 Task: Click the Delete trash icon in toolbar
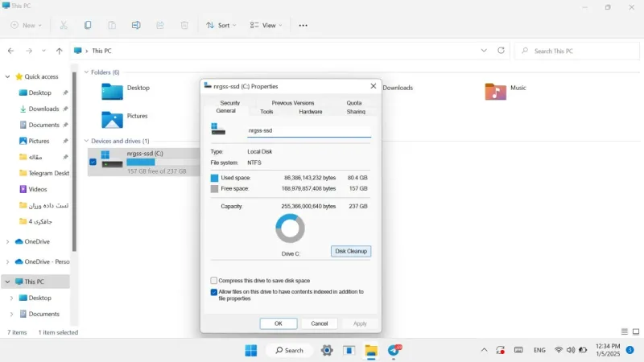point(184,25)
